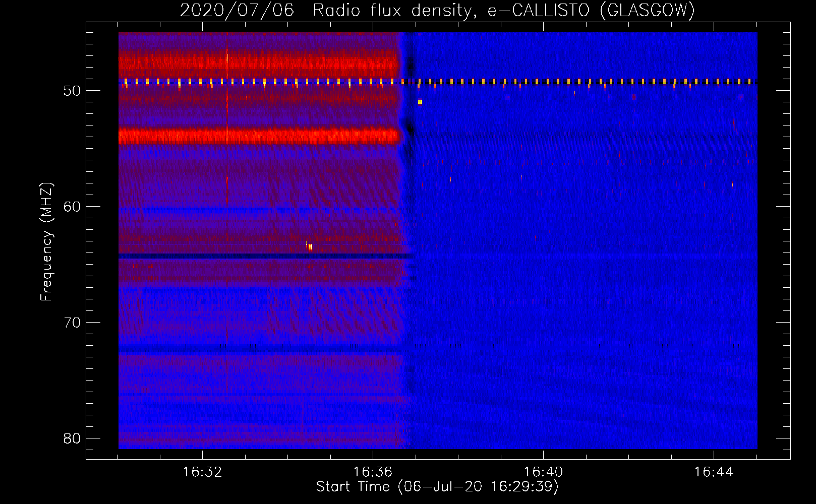Click the "Radio flux density" title text
This screenshot has width=816, height=504.
pyautogui.click(x=393, y=11)
